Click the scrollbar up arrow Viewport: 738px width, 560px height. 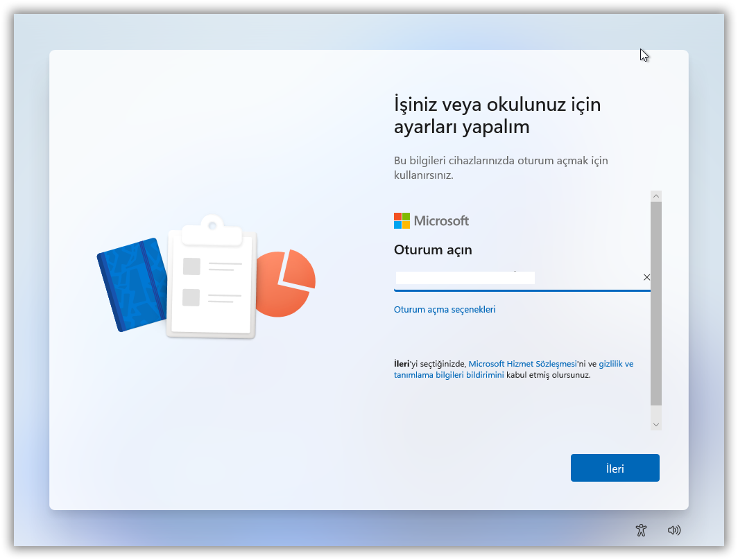656,196
